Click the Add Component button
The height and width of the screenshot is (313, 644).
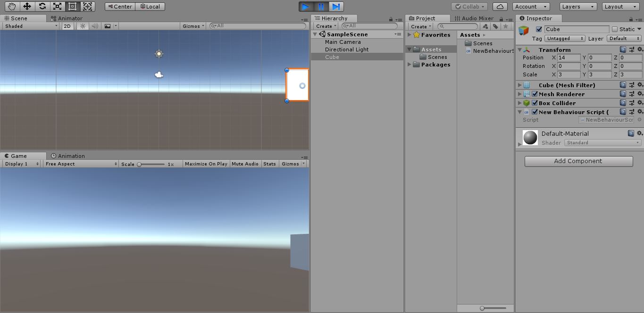click(578, 161)
